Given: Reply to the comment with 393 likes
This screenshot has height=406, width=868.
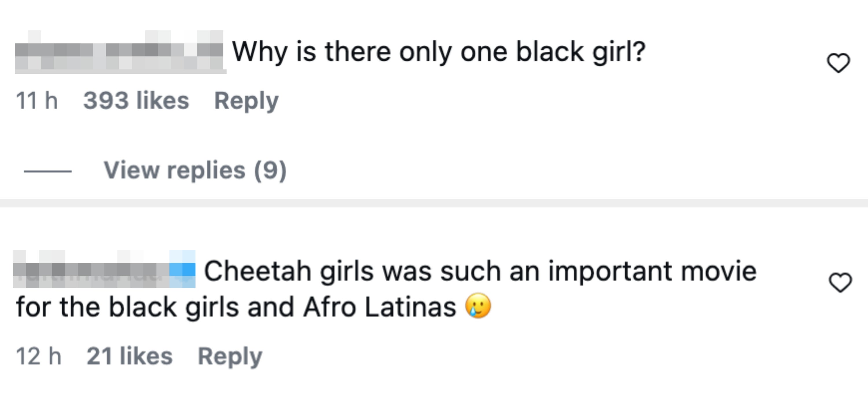Looking at the screenshot, I should coord(246,101).
